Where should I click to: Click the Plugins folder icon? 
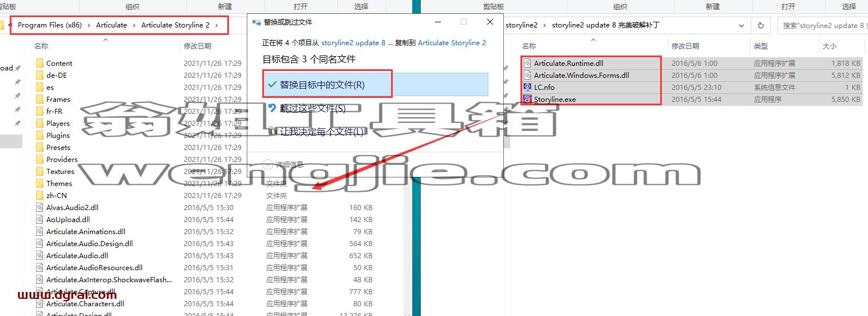click(40, 135)
